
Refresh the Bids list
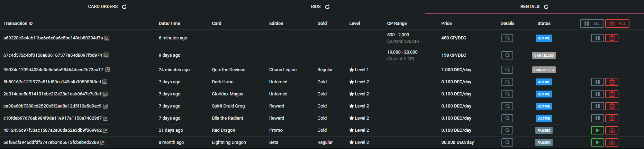point(327,7)
